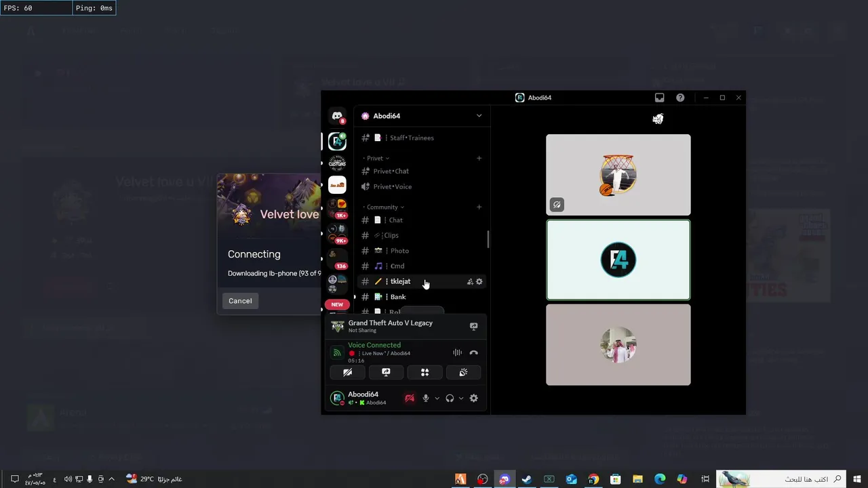
Task: Toggle the red camera-off icon near username
Action: [x=409, y=399]
